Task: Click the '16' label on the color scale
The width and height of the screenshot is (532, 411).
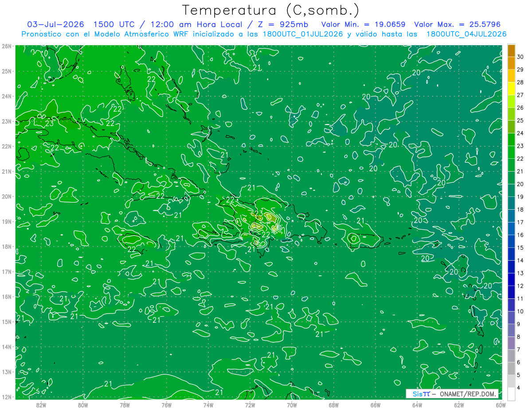Action: (x=520, y=235)
